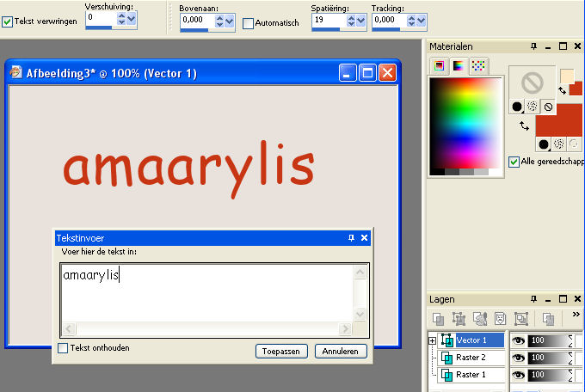Expand the Vector 1 layer tree node

coord(432,340)
